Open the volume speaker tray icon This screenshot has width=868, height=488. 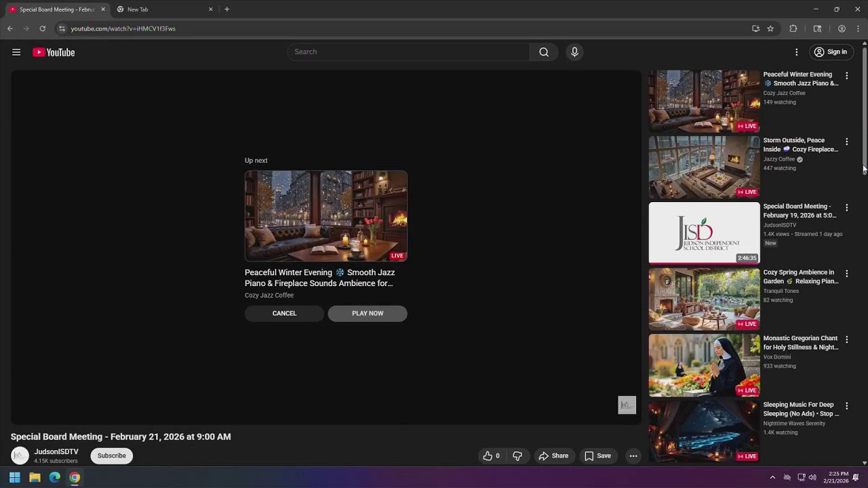click(812, 477)
